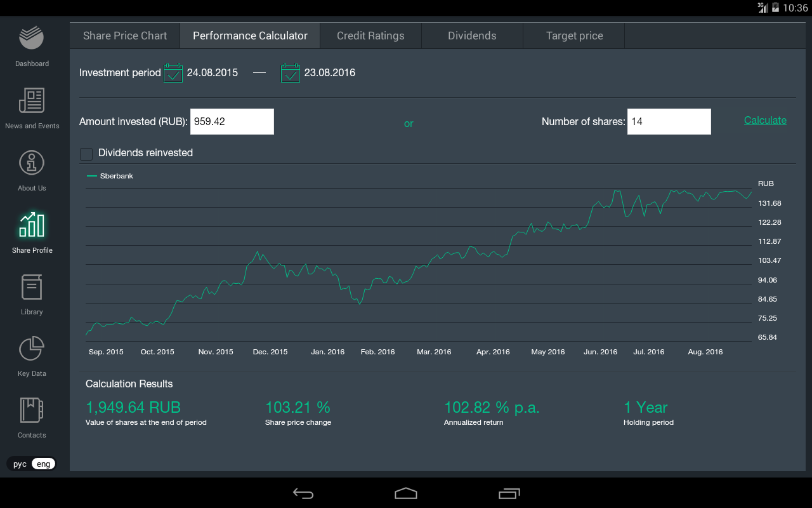This screenshot has width=812, height=508.
Task: Enable Dividends reinvested checkbox
Action: [x=86, y=154]
